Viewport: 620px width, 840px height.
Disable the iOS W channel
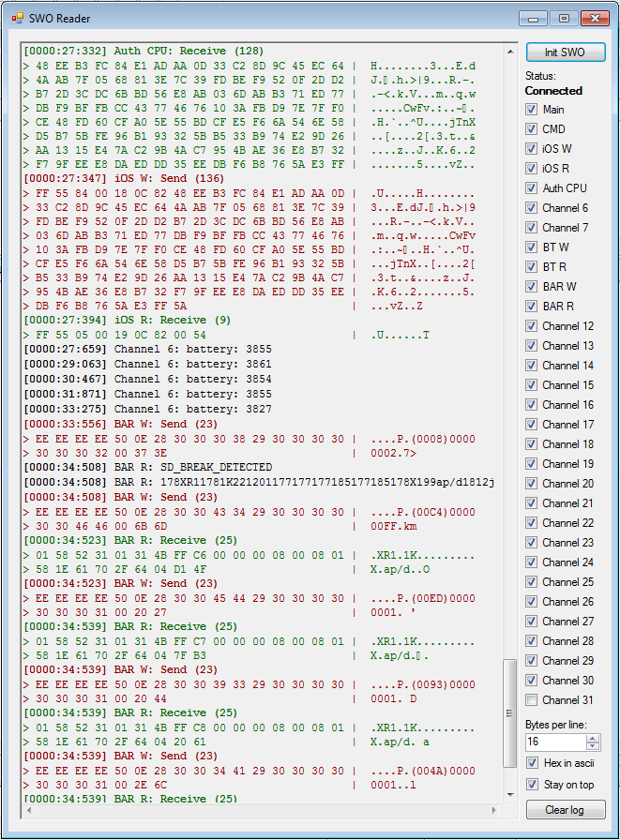click(531, 149)
